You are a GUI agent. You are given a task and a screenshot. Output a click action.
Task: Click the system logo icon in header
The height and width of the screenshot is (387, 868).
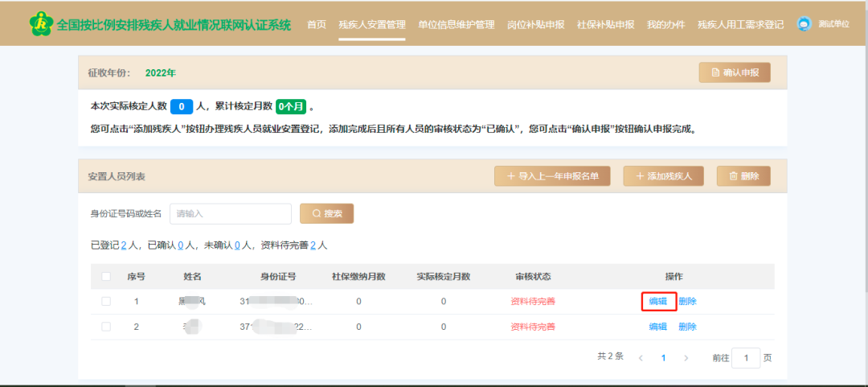pyautogui.click(x=40, y=24)
